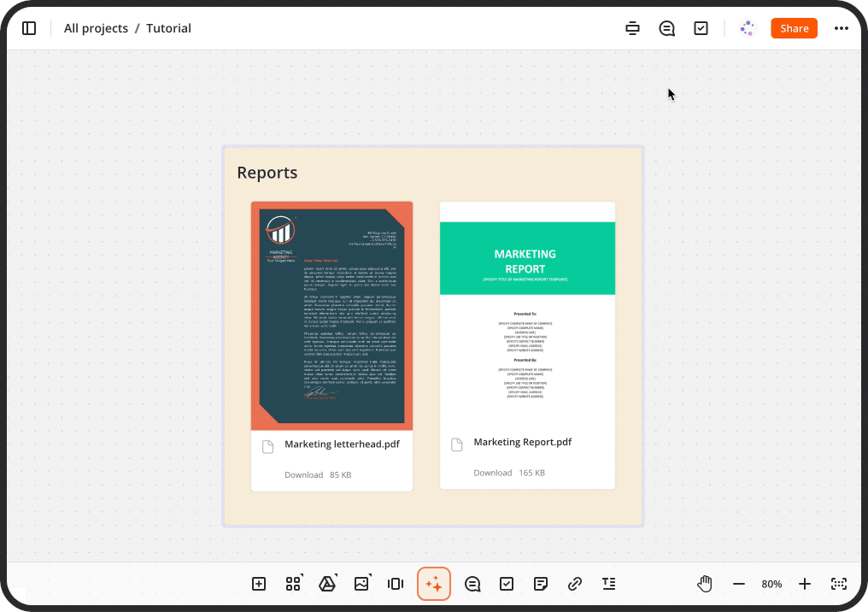
Task: Click the fit-to-screen icon
Action: pyautogui.click(x=839, y=584)
